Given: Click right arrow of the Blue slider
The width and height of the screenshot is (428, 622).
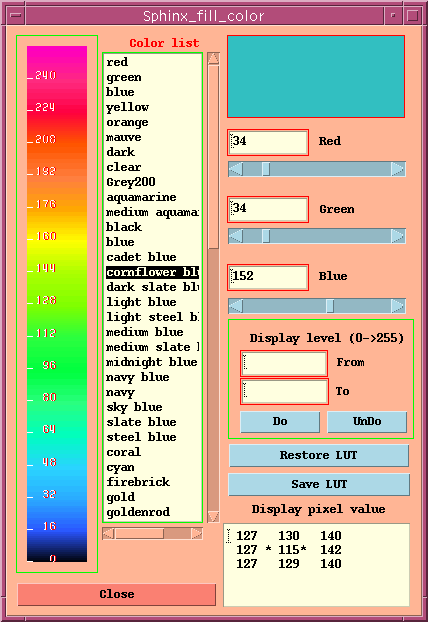Looking at the screenshot, I should [x=398, y=306].
